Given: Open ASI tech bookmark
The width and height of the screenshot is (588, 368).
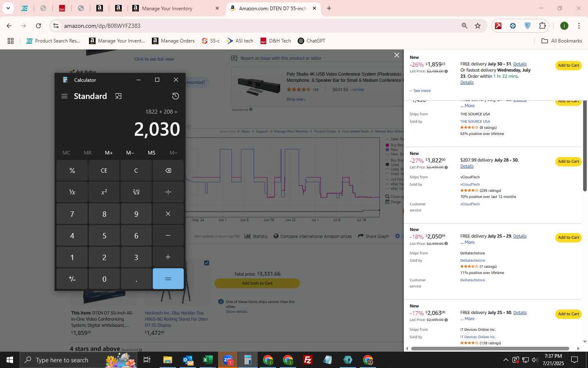Looking at the screenshot, I should pyautogui.click(x=241, y=41).
